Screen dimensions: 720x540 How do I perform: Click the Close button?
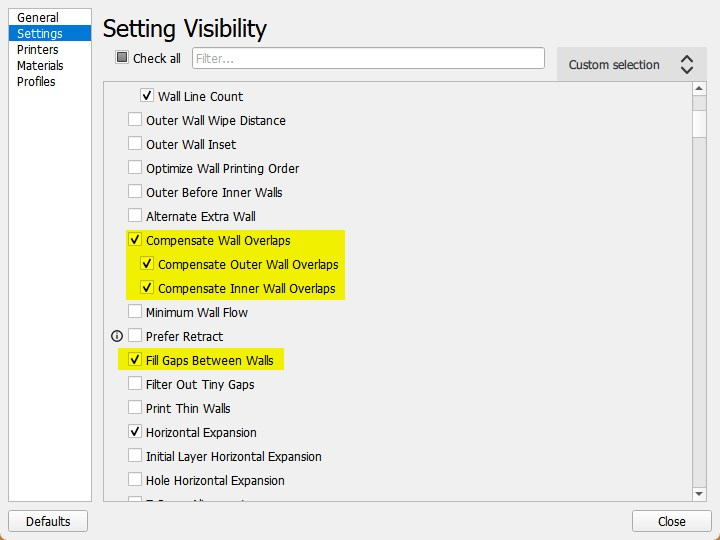[x=671, y=521]
